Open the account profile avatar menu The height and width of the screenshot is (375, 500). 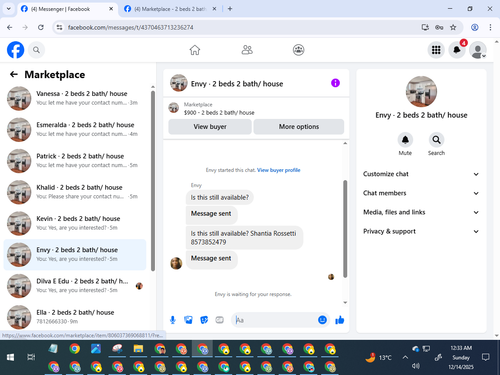477,50
